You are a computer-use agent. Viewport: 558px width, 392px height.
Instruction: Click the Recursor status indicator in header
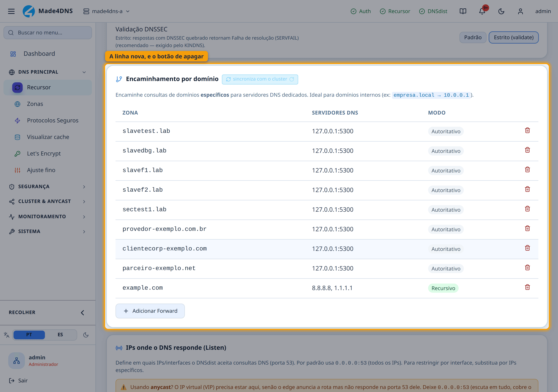pos(395,11)
